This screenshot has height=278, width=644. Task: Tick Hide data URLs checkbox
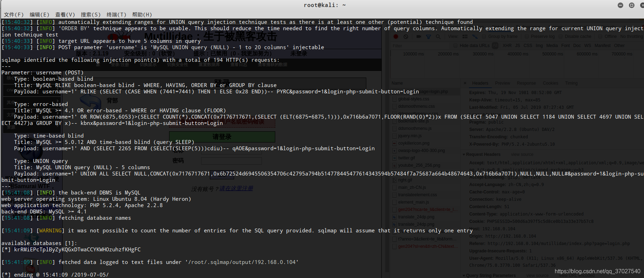(x=455, y=46)
